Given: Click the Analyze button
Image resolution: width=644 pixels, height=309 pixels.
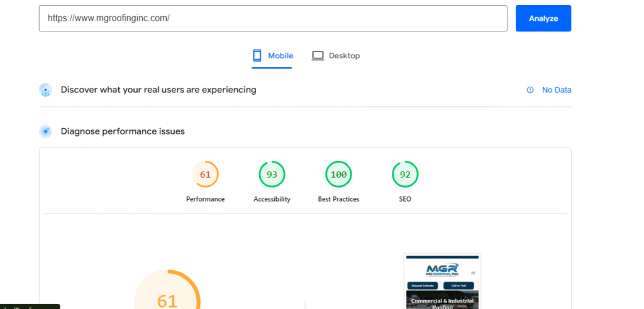Looking at the screenshot, I should tap(543, 18).
